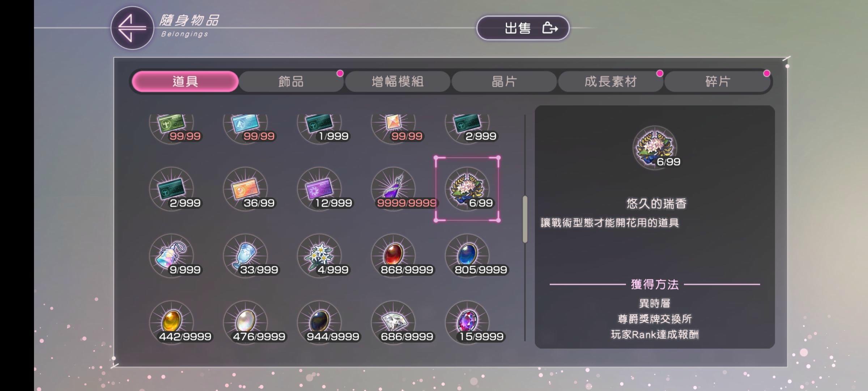Click the 出售 sell button
This screenshot has height=391, width=868.
523,28
